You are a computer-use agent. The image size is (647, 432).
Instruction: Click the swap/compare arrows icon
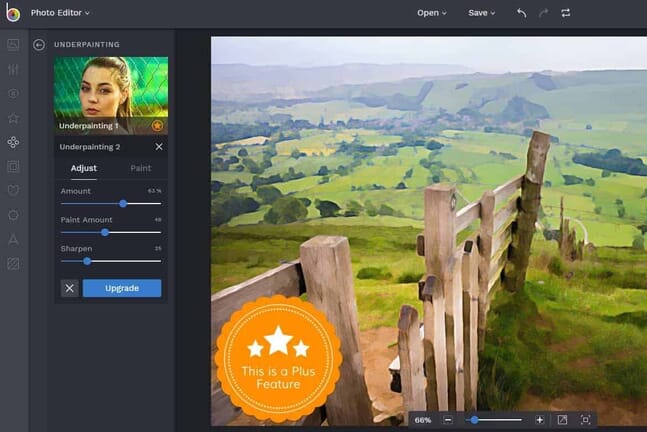(x=565, y=13)
